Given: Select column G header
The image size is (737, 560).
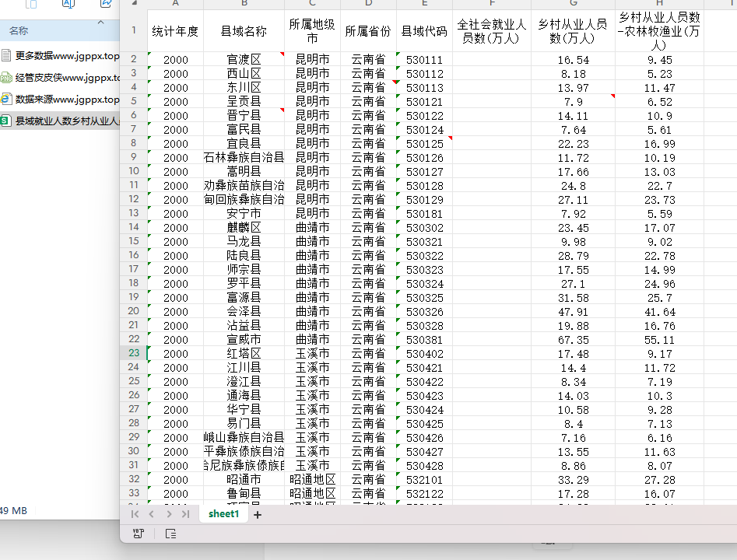Looking at the screenshot, I should 573,3.
